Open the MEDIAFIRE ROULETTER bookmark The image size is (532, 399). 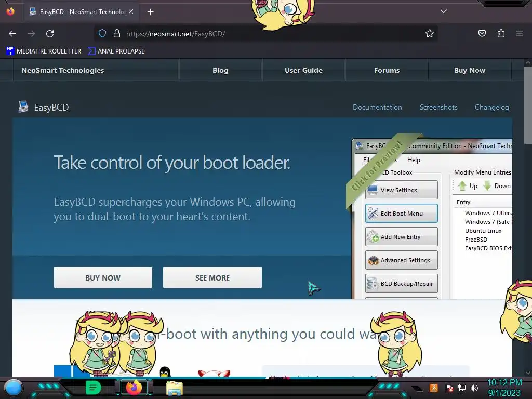point(44,51)
